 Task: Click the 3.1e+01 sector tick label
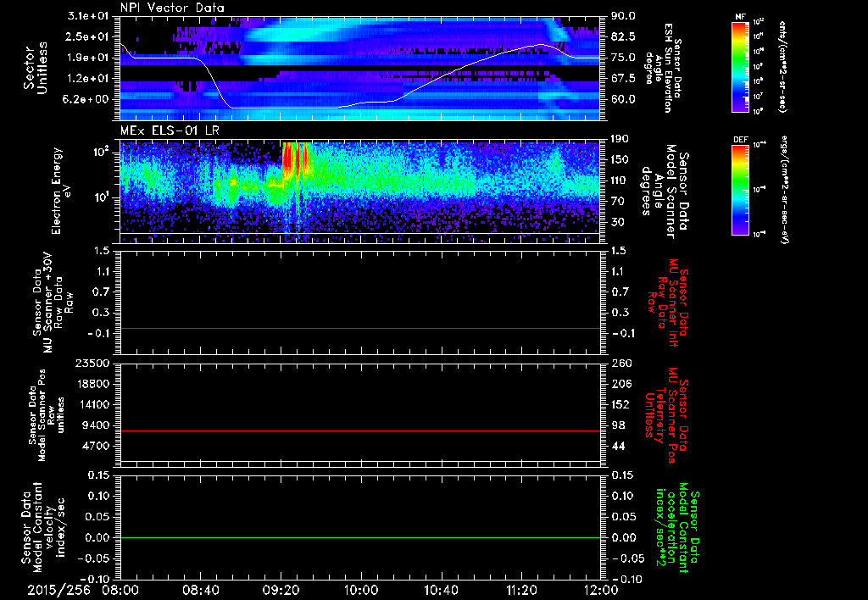coord(88,16)
